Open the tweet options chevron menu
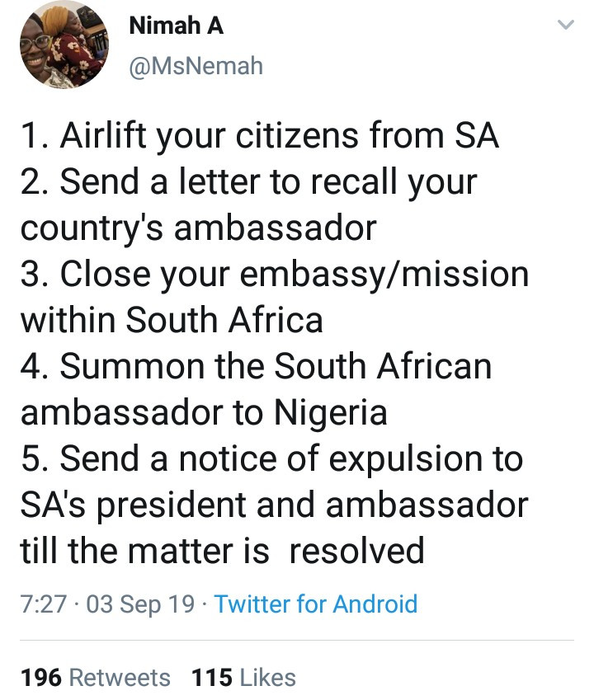This screenshot has height=700, width=594. (x=565, y=26)
